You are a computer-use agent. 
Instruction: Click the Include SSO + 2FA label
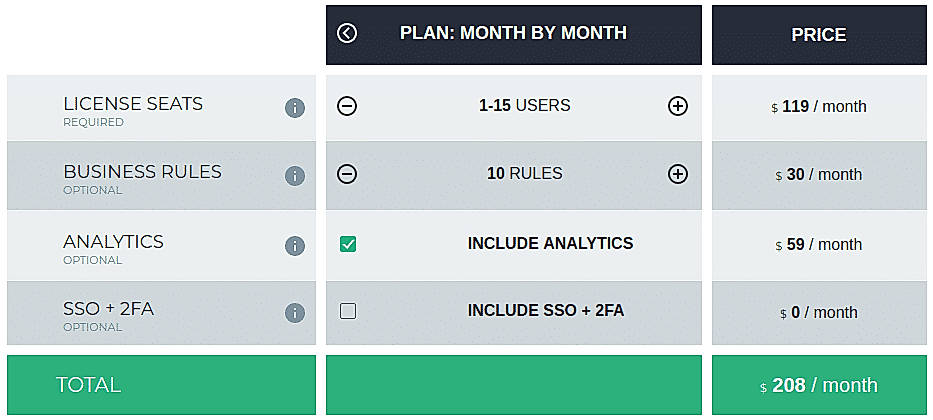(545, 311)
